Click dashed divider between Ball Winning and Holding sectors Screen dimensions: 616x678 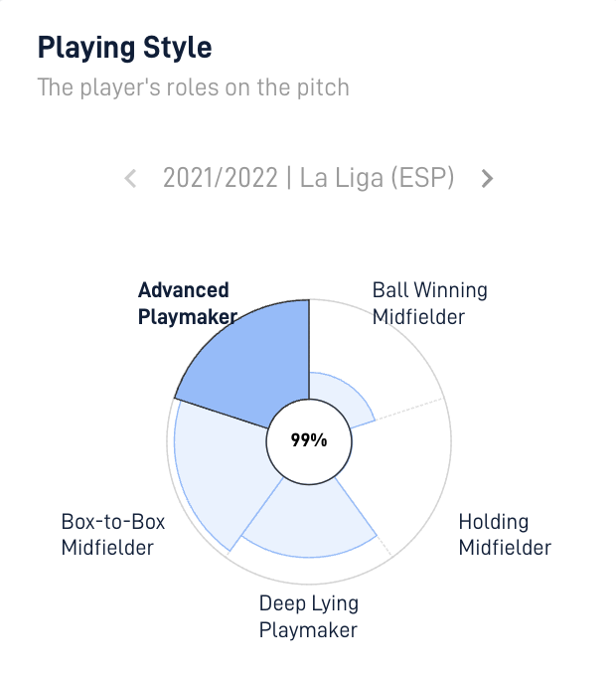(409, 409)
